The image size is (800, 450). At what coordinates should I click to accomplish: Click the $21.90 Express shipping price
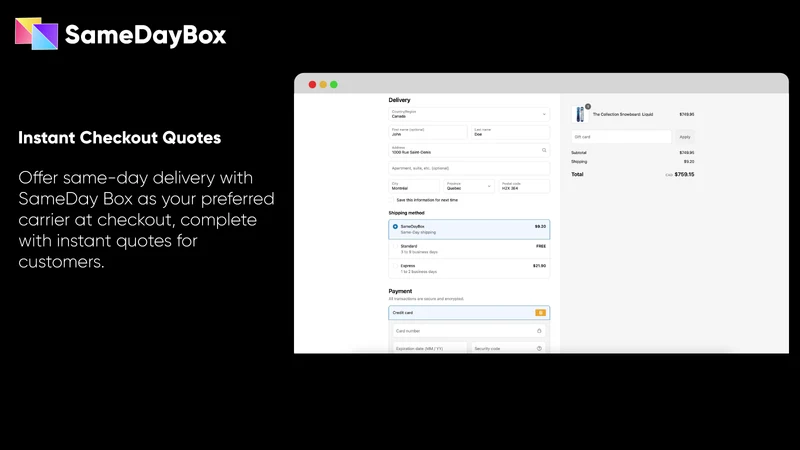pos(539,266)
